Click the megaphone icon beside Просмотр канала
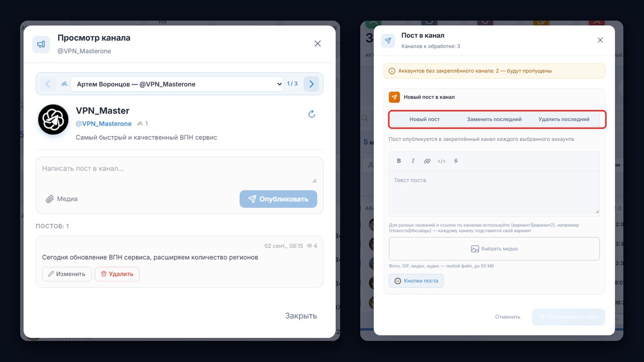 click(41, 44)
